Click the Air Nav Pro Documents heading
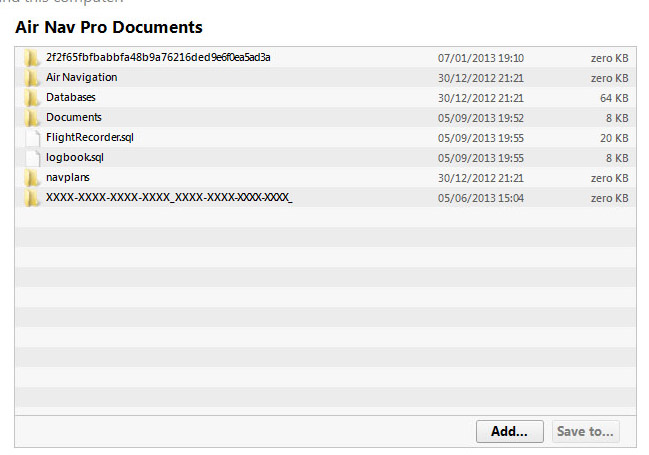 pyautogui.click(x=109, y=27)
